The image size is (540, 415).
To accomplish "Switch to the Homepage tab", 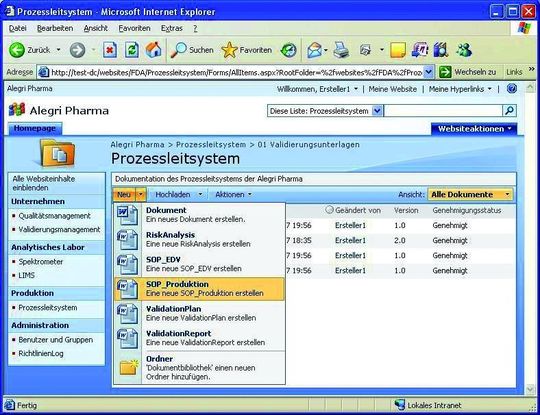I will pos(34,128).
